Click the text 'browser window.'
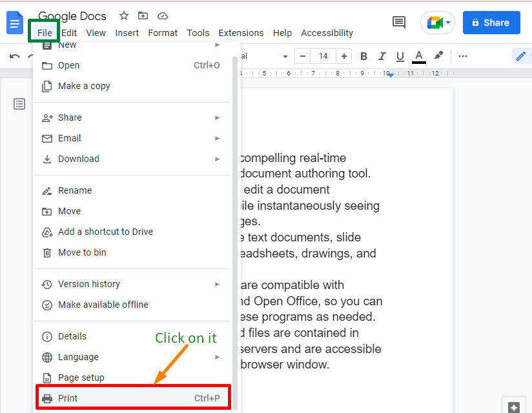The image size is (532, 413). (x=285, y=365)
